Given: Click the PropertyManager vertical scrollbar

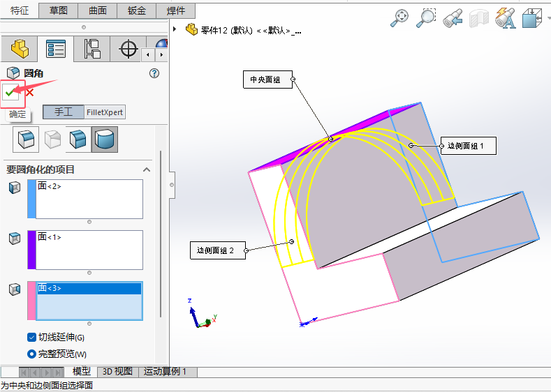Looking at the screenshot, I should 161,234.
